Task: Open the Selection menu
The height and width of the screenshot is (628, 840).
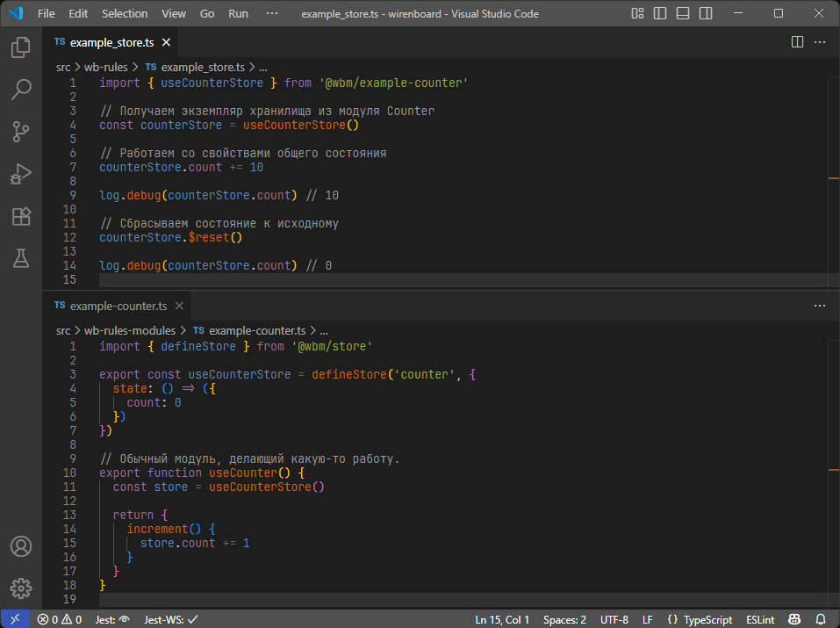Action: click(125, 14)
